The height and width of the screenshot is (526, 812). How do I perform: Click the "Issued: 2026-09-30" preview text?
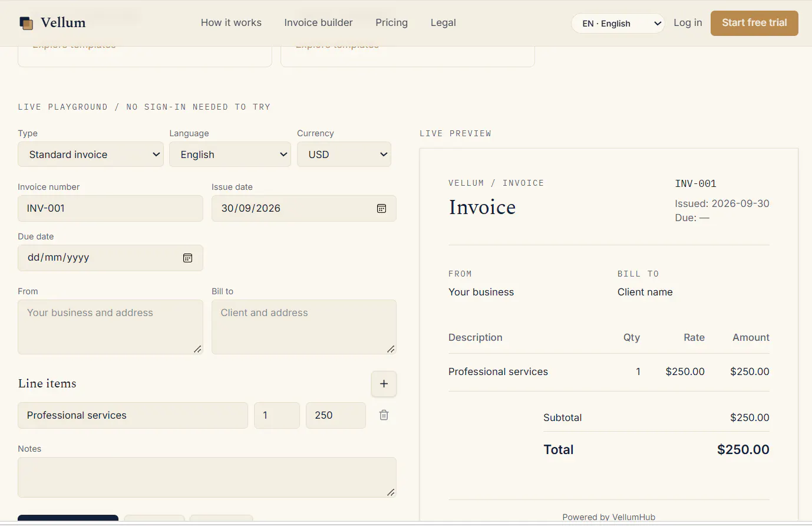(x=722, y=203)
